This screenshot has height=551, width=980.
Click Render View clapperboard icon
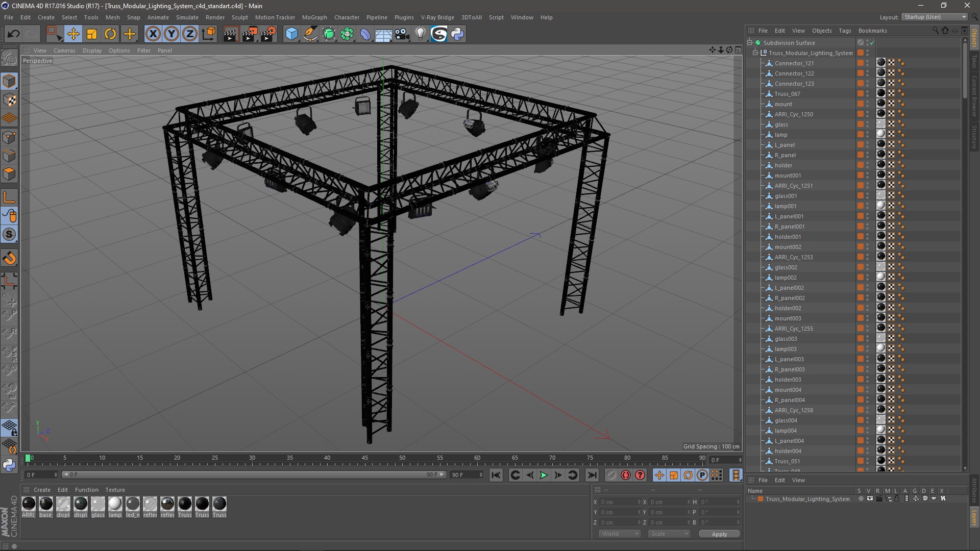(x=231, y=34)
